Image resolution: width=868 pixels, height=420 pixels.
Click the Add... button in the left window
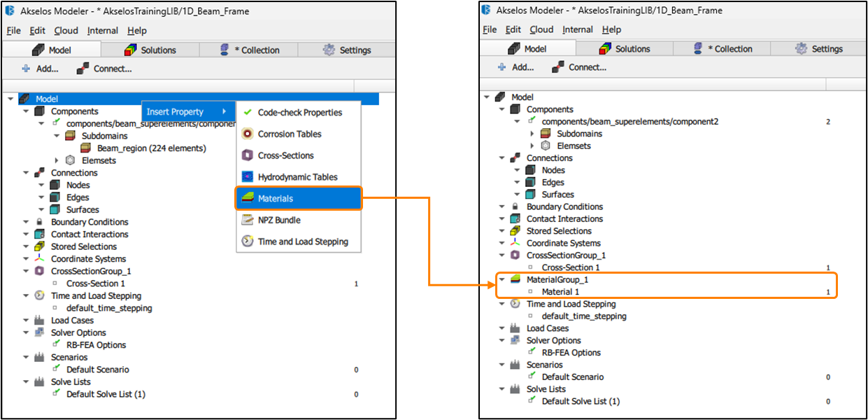[39, 69]
